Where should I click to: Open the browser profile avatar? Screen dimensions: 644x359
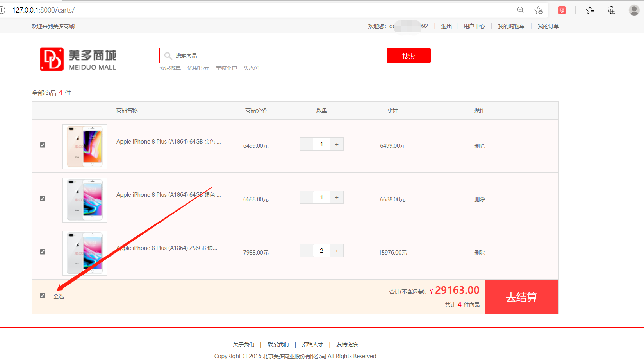tap(634, 10)
